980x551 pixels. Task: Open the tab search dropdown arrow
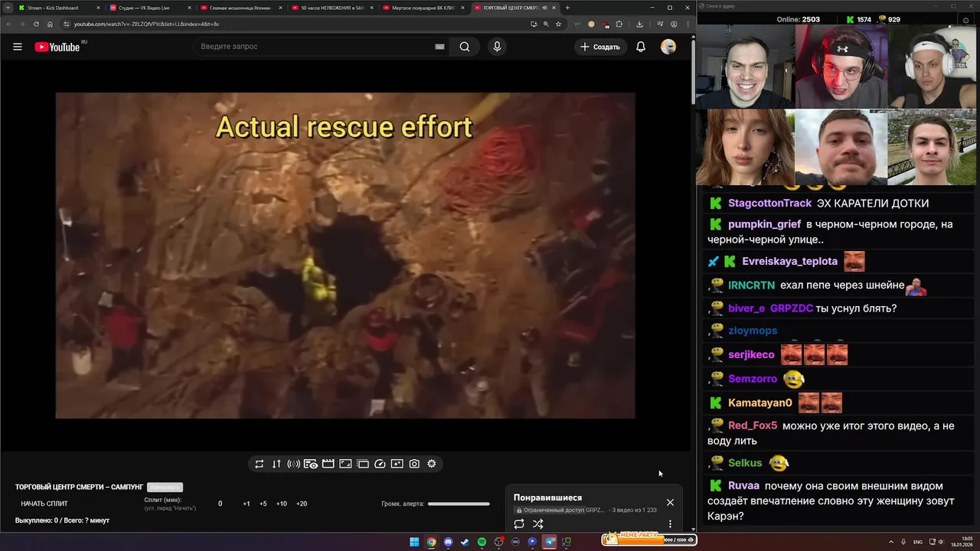coord(7,8)
